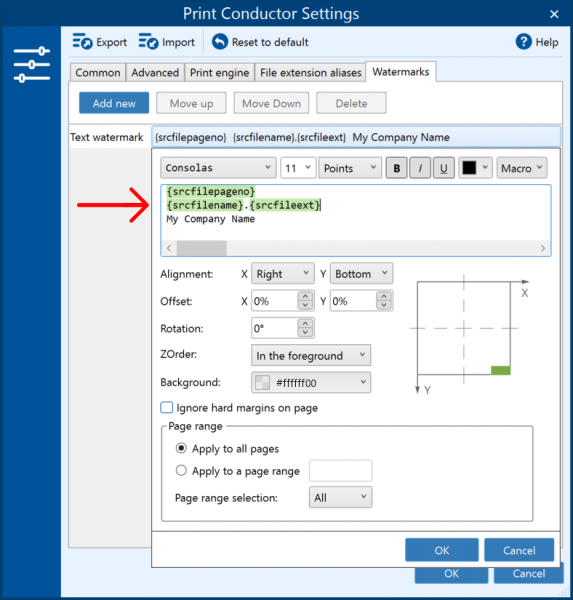This screenshot has height=600, width=573.
Task: Toggle Italic text formatting
Action: pyautogui.click(x=420, y=168)
